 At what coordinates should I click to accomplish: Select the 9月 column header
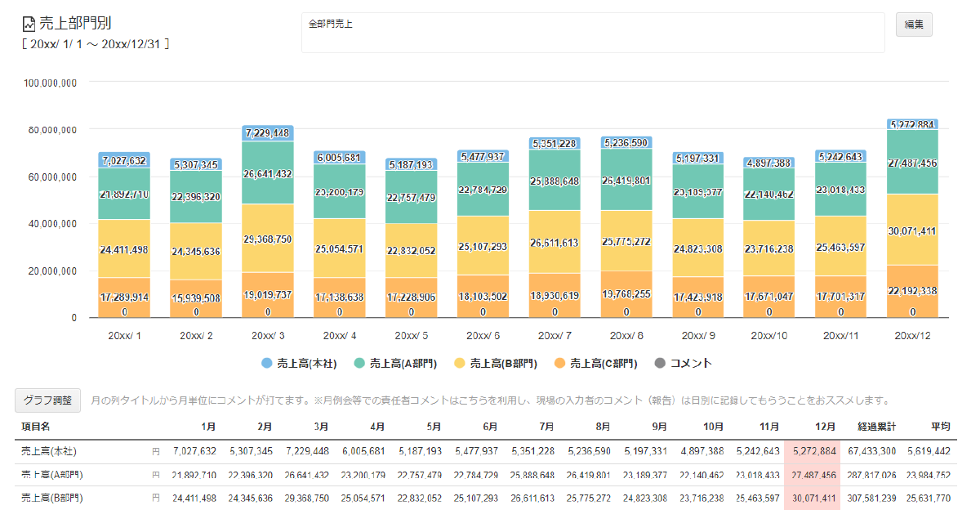point(658,427)
